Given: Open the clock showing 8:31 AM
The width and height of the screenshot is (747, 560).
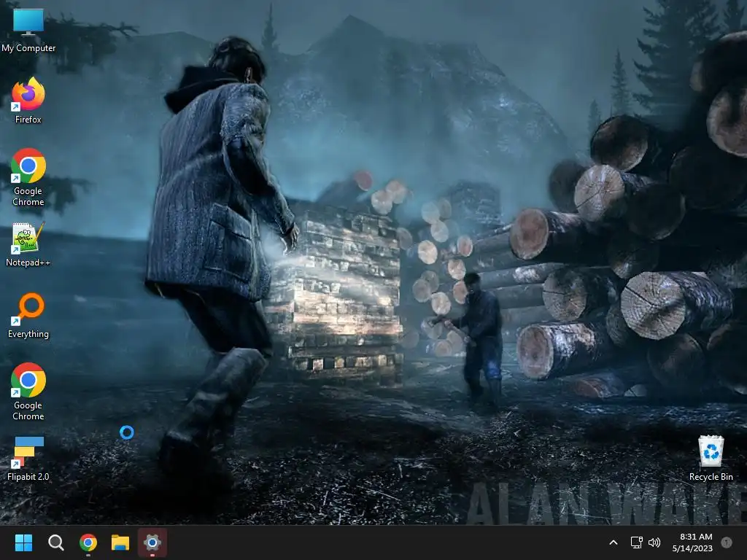Looking at the screenshot, I should coord(692,542).
